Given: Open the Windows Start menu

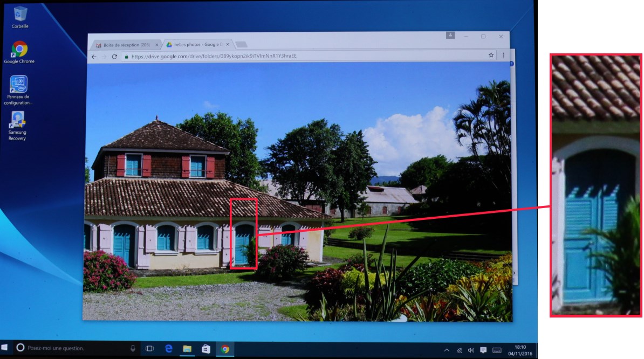Looking at the screenshot, I should click(x=4, y=348).
